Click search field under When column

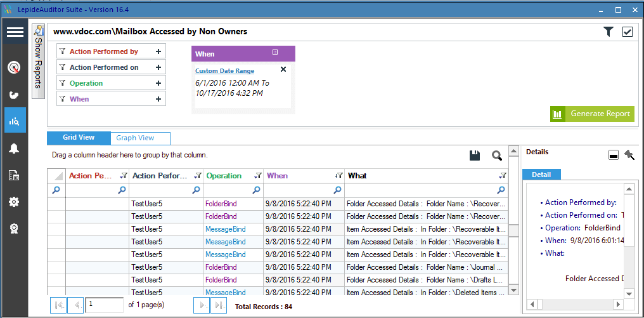[304, 190]
